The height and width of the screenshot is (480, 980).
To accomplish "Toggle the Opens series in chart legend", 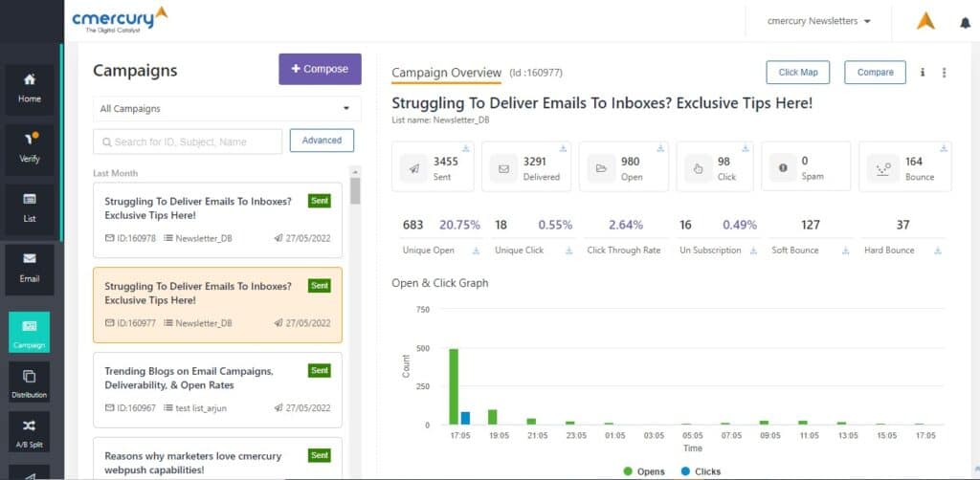I will [649, 471].
